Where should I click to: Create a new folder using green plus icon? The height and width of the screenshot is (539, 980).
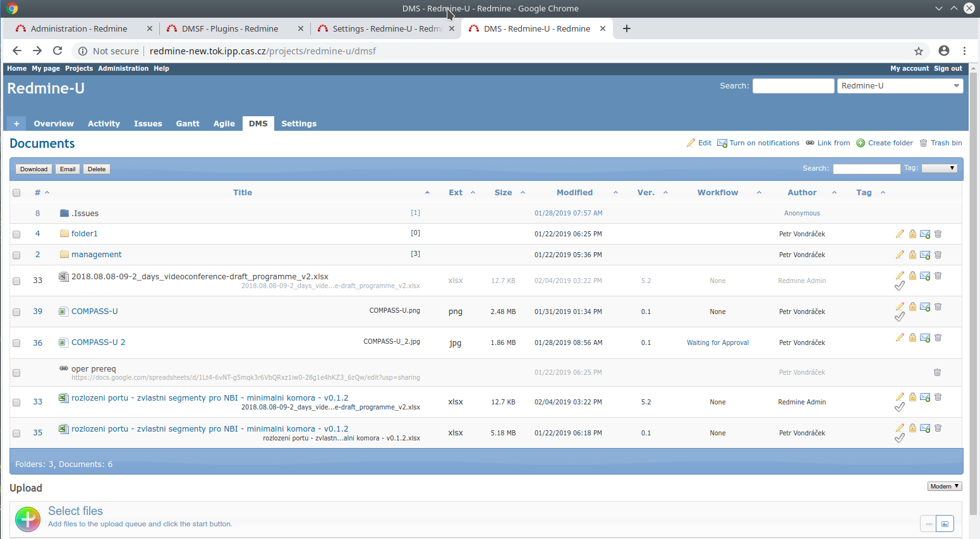pos(860,143)
